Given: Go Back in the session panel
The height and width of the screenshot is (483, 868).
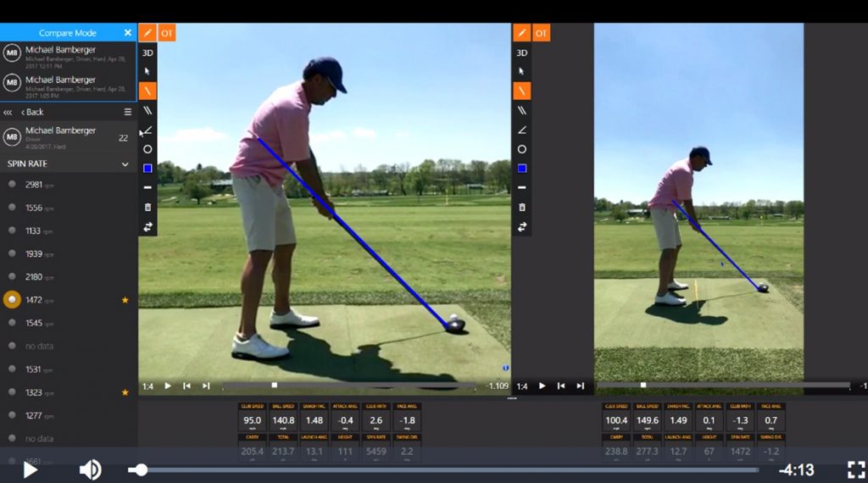Looking at the screenshot, I should coord(33,112).
